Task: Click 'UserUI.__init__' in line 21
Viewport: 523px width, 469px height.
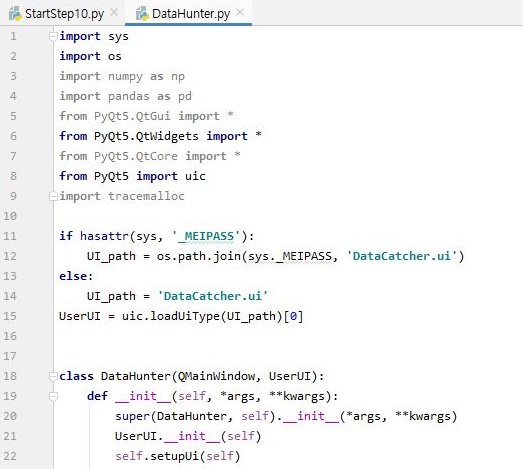Action: [x=167, y=436]
